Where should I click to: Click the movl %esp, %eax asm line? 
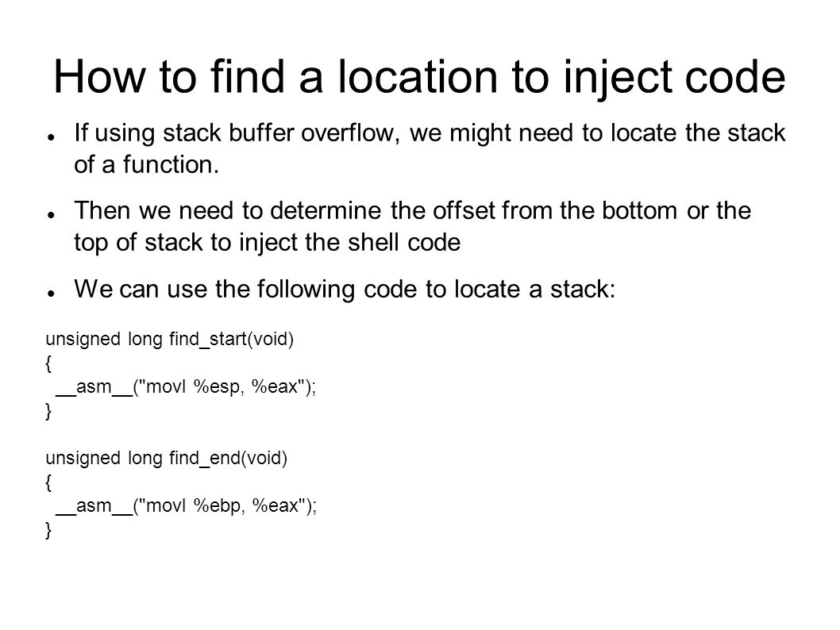(x=186, y=386)
